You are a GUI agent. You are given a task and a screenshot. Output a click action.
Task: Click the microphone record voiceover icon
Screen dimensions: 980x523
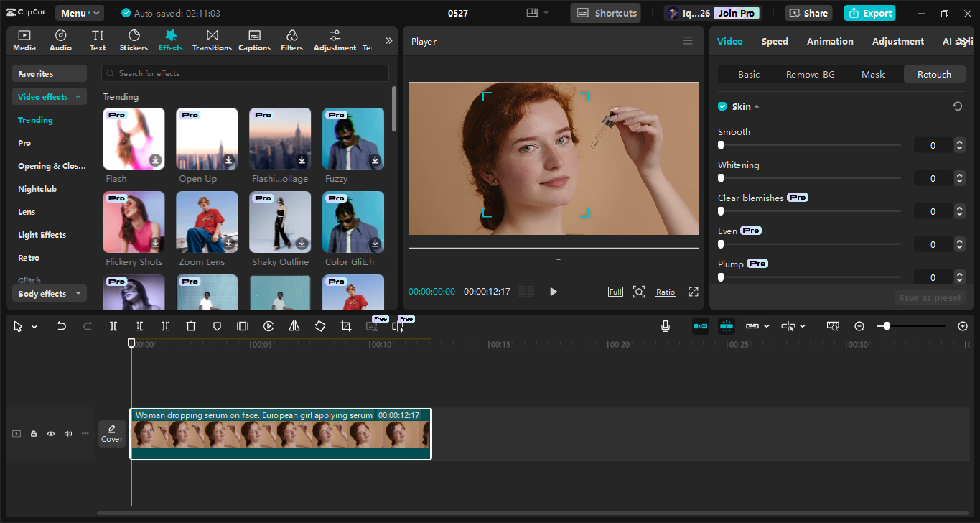click(666, 326)
